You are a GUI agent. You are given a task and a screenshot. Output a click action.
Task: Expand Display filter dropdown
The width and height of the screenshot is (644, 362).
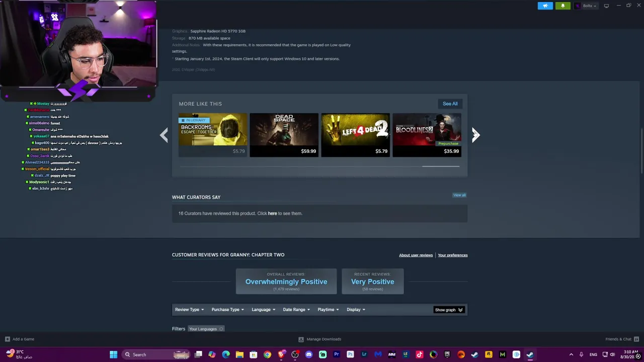(x=356, y=310)
